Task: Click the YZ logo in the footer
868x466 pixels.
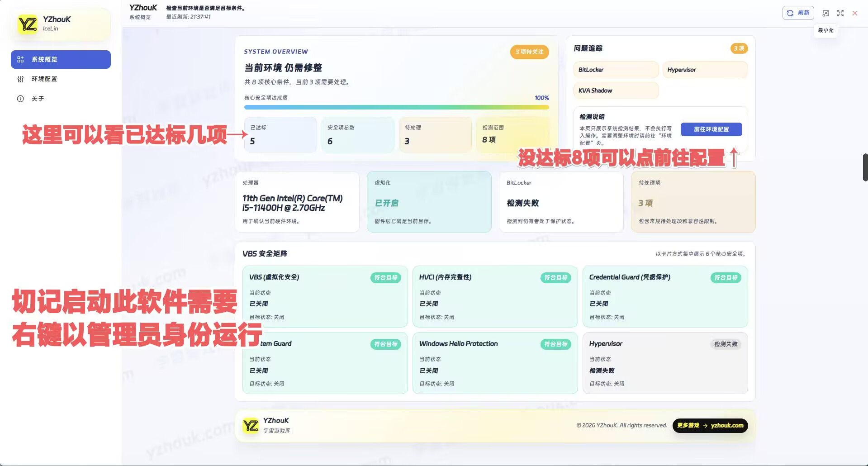Action: 250,425
